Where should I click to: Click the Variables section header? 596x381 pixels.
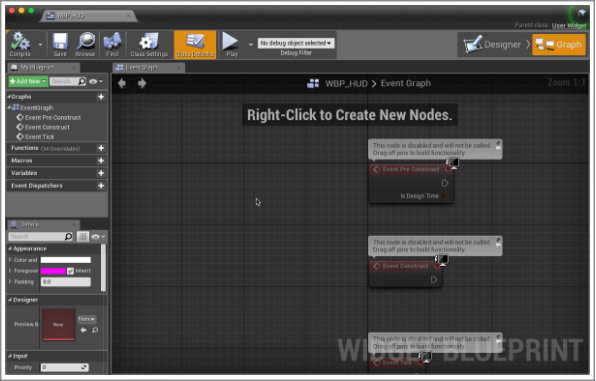pos(57,173)
